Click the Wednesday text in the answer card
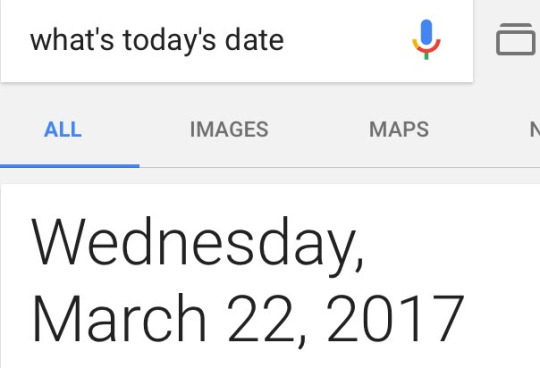Viewport: 540px width, 368px height. (x=197, y=244)
